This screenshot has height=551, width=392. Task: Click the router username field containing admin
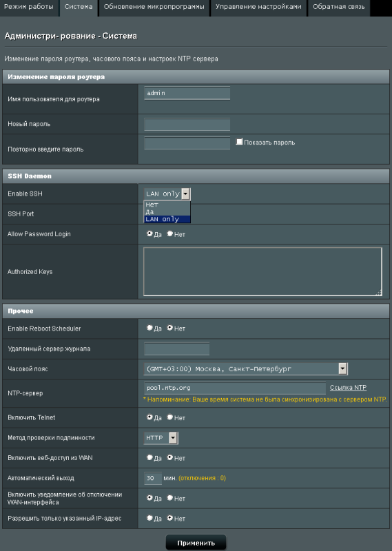187,93
